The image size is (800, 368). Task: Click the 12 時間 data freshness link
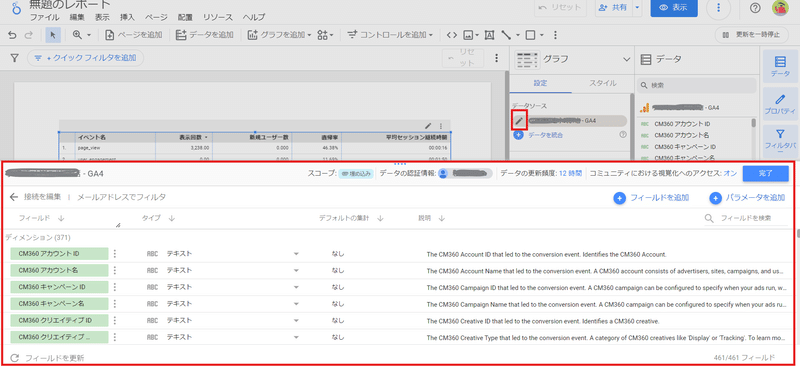coord(571,174)
